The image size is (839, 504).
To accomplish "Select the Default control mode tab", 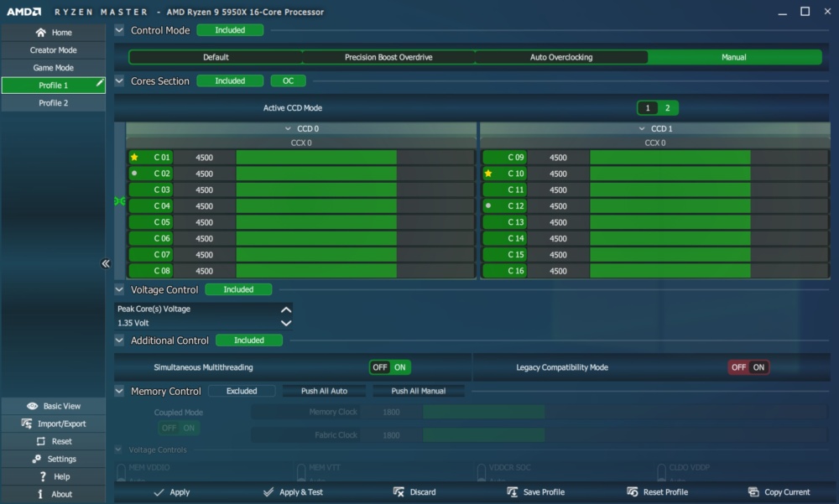I will (x=216, y=57).
